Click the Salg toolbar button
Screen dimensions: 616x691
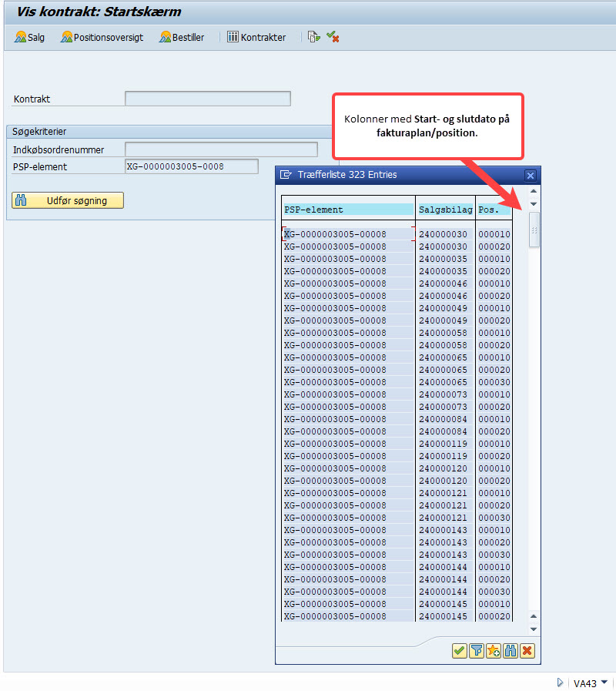point(30,37)
